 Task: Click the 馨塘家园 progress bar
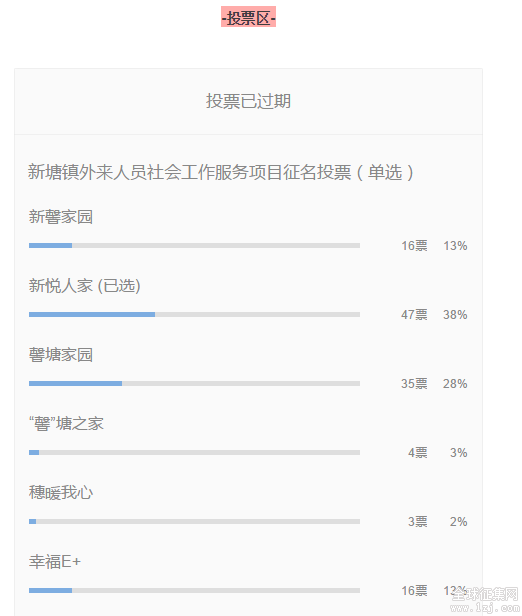point(194,383)
